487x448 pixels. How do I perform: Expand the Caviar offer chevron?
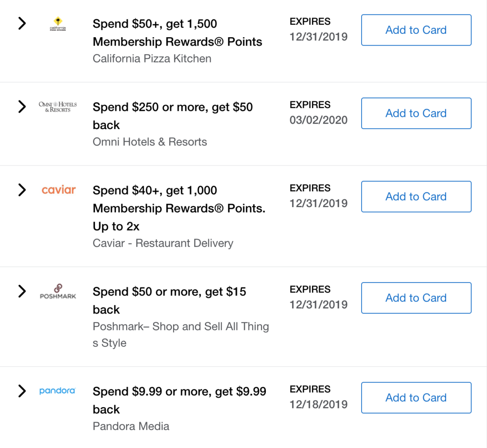22,190
